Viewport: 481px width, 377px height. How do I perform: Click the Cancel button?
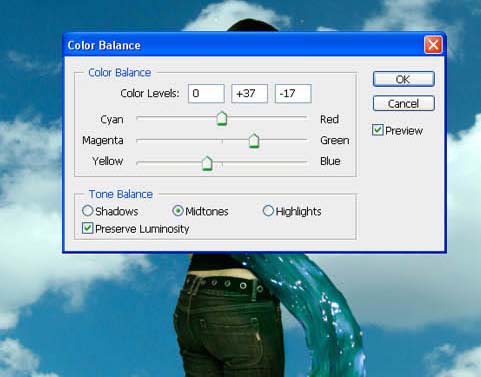coord(404,104)
